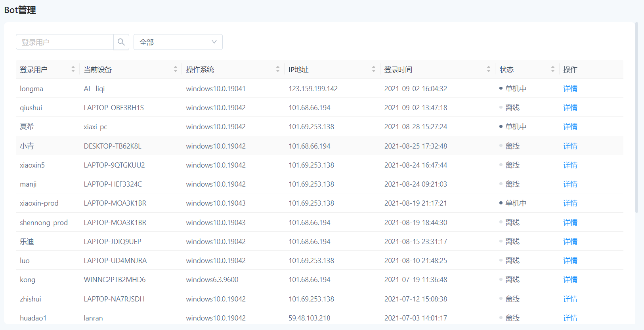
Task: Select the 小青 table row device name
Action: tap(113, 146)
